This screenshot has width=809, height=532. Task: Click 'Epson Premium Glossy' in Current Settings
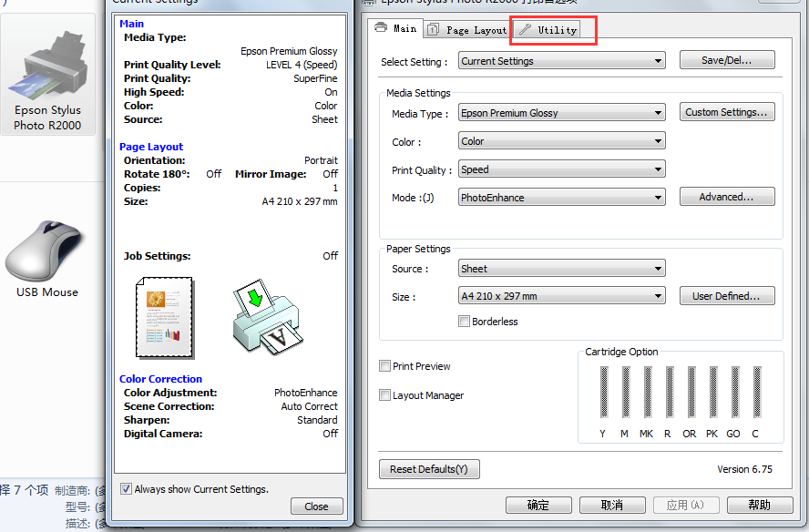click(x=289, y=51)
